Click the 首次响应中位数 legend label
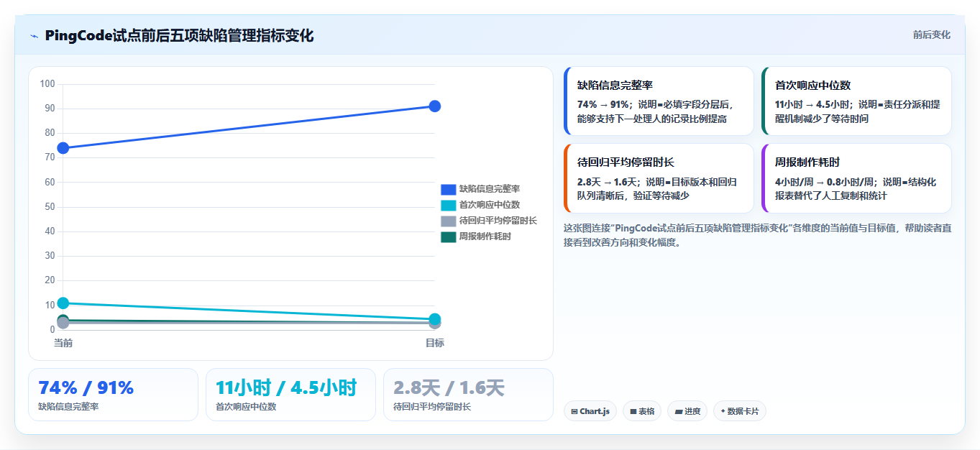 490,205
